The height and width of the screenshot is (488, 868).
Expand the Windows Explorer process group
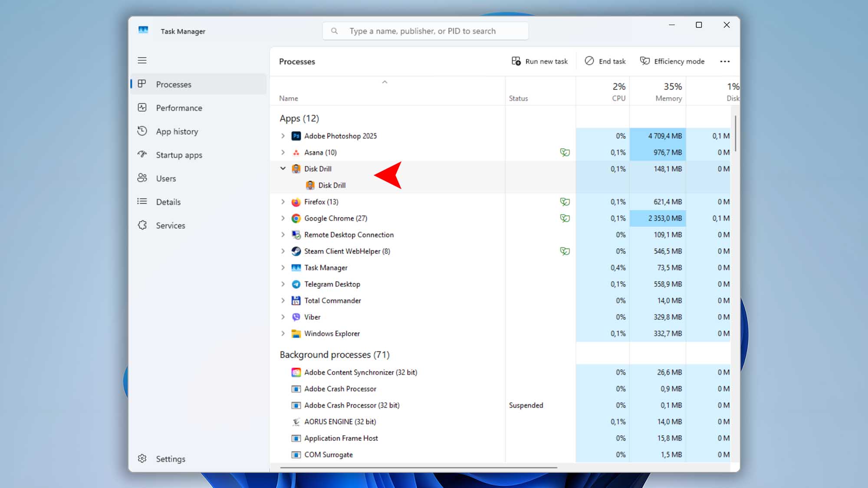pos(283,334)
